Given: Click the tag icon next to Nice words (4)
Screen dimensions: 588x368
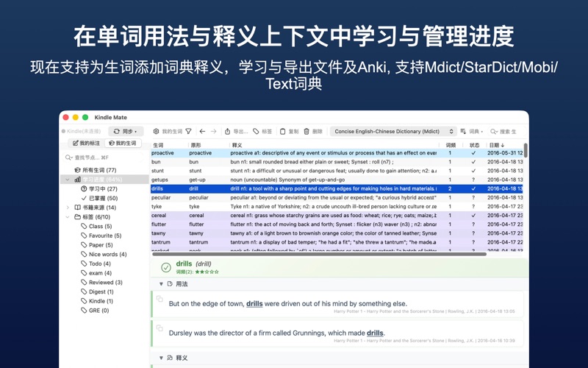Looking at the screenshot, I should pyautogui.click(x=84, y=254).
